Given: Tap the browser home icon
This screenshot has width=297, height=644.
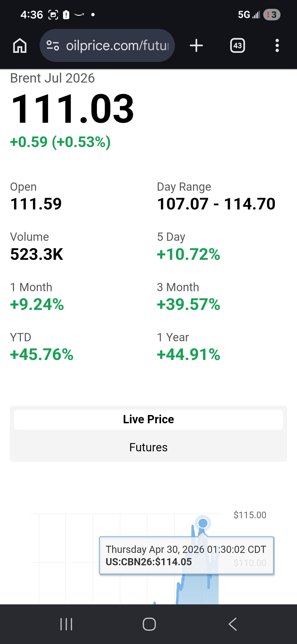Looking at the screenshot, I should pos(20,45).
